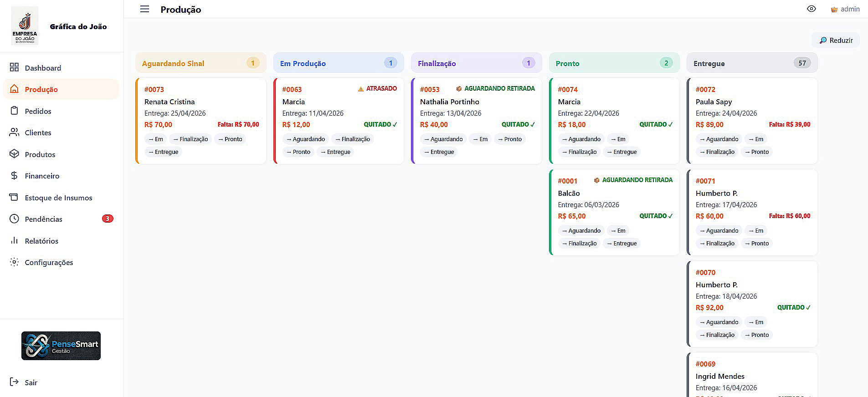
Task: Open the admin user menu
Action: [845, 9]
